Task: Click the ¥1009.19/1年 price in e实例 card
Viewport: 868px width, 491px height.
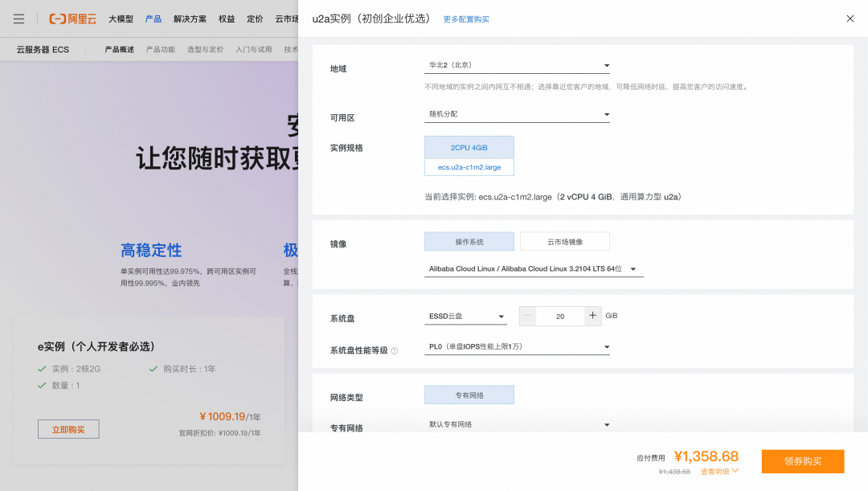Action: tap(230, 416)
